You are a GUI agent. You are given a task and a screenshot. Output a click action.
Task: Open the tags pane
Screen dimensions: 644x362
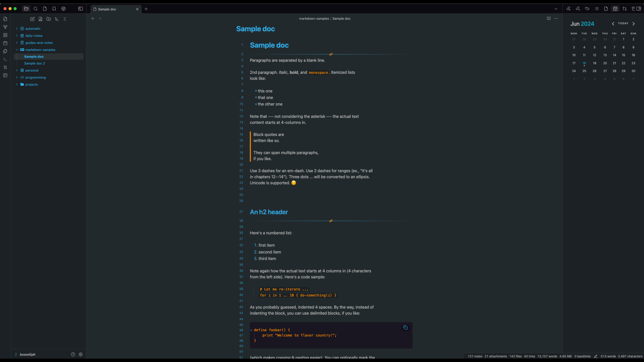587,9
